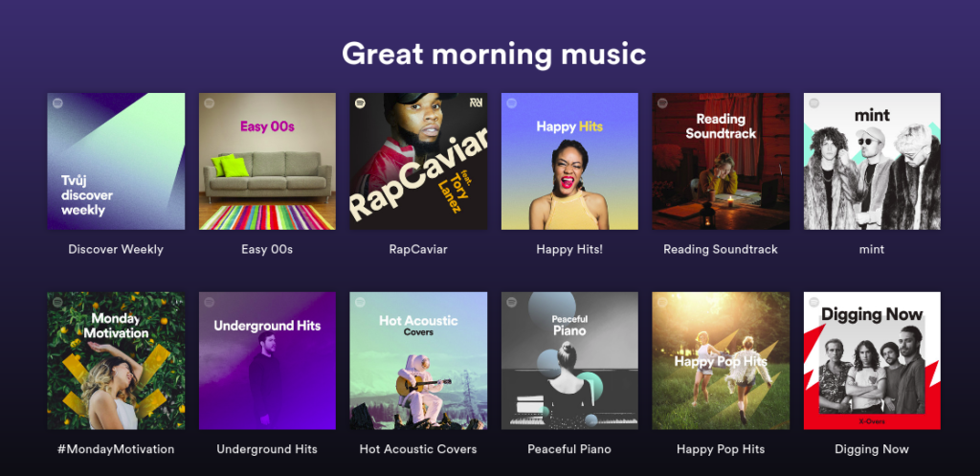Image resolution: width=980 pixels, height=476 pixels.
Task: Click Spotify logo on Happy Pop Hits cover
Action: [x=662, y=302]
